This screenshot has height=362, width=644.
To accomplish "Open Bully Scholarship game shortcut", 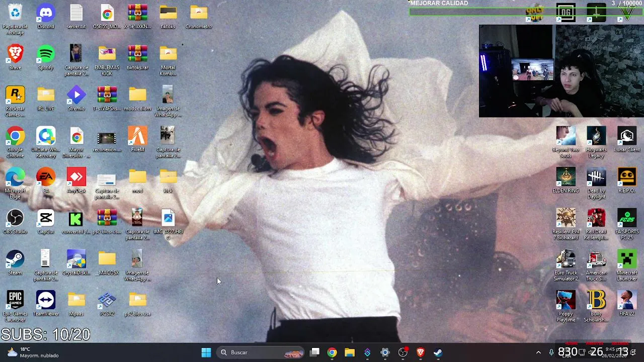I will coord(596,307).
